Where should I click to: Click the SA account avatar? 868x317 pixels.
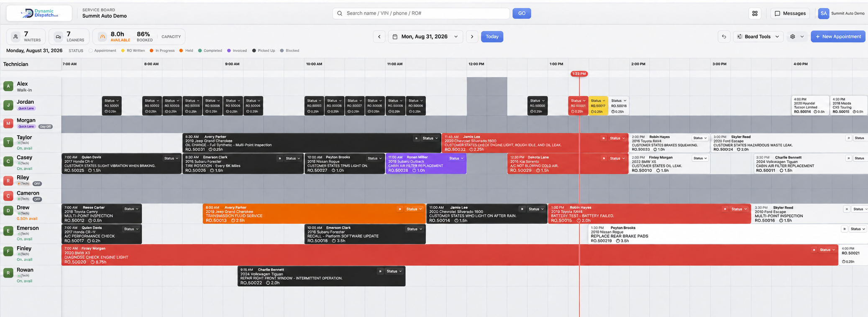(823, 13)
